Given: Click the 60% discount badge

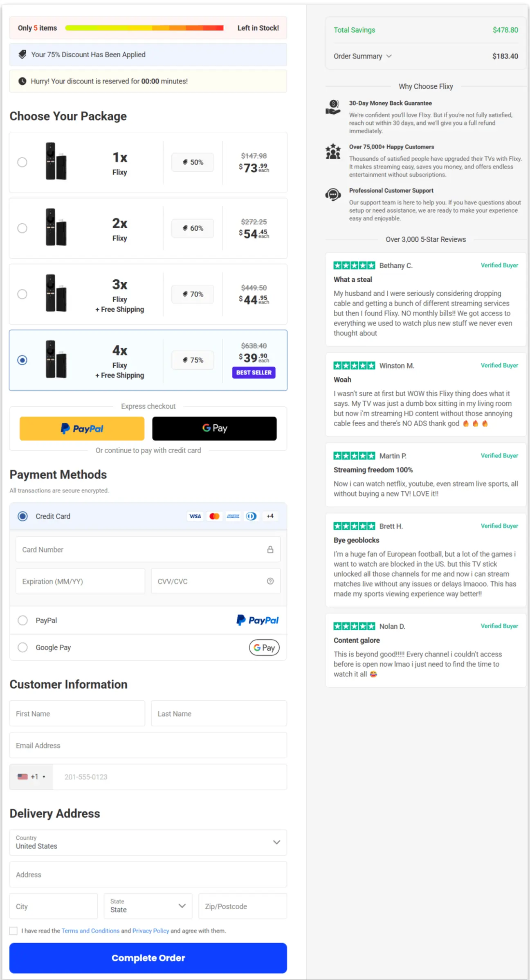Looking at the screenshot, I should 193,228.
